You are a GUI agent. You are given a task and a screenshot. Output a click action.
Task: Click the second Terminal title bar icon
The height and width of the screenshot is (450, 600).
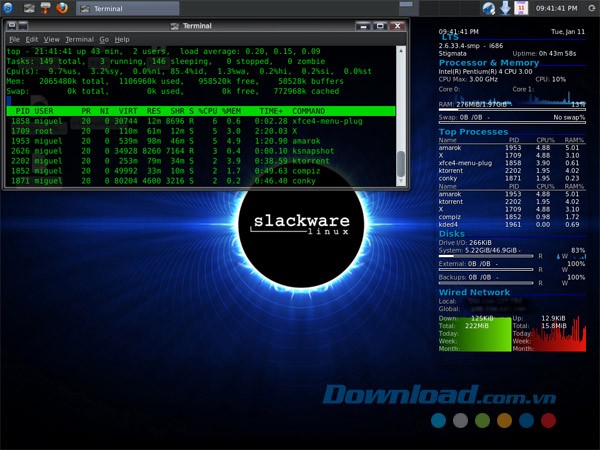[23, 26]
